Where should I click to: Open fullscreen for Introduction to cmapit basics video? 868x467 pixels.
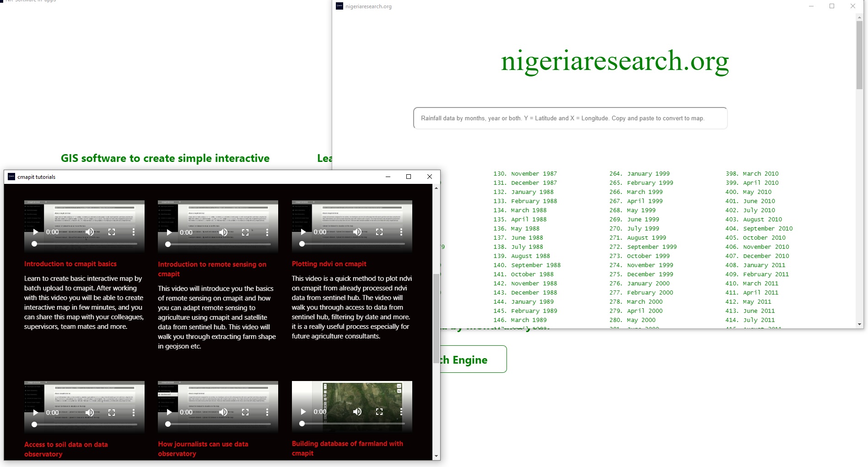tap(112, 232)
